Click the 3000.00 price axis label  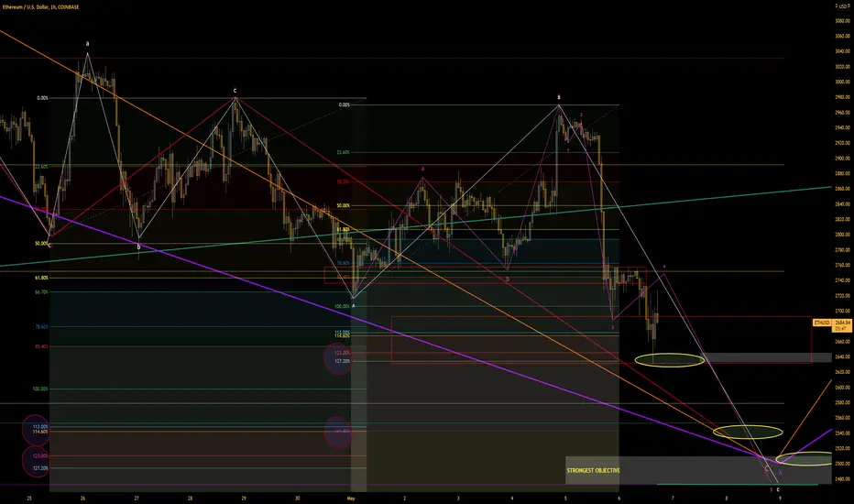point(843,82)
